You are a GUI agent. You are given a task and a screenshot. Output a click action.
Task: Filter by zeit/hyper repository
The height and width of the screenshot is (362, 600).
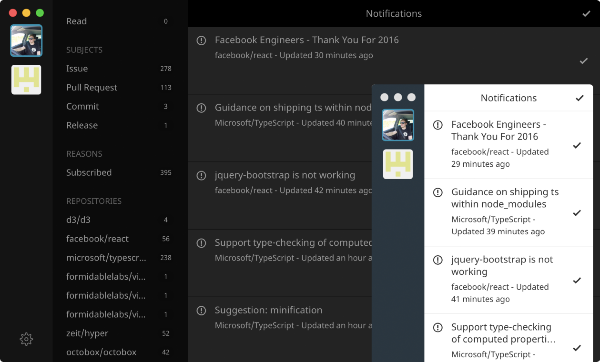point(119,333)
